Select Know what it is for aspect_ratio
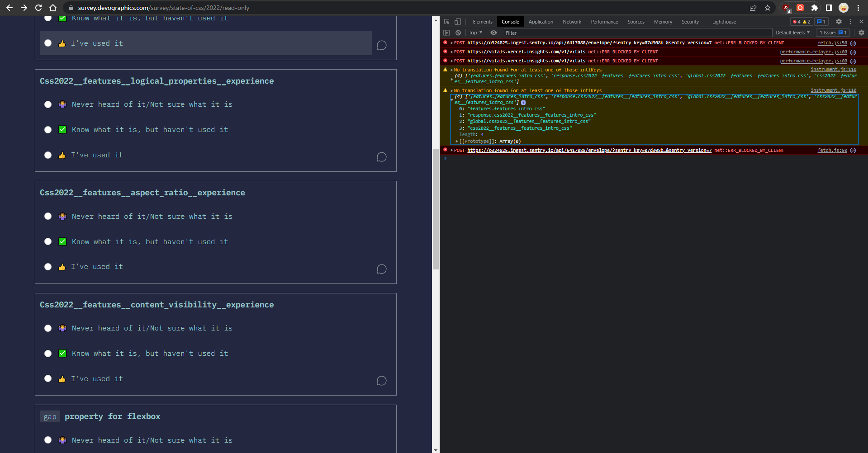The height and width of the screenshot is (453, 868). pyautogui.click(x=48, y=241)
